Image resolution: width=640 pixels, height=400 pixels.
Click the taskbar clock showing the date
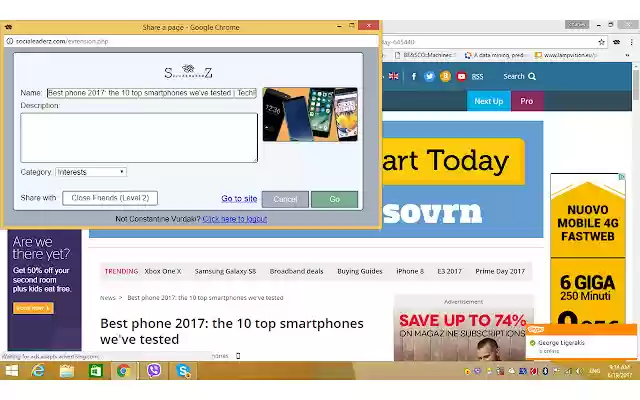619,371
